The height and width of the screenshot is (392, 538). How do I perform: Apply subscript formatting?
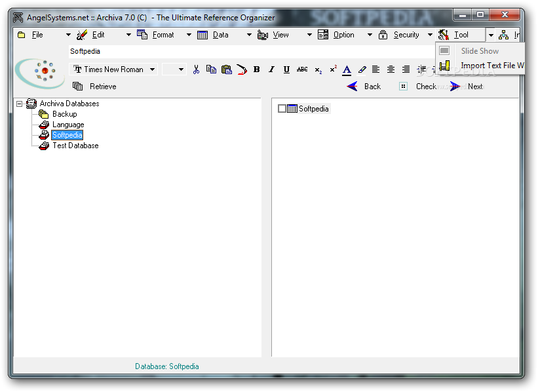tap(318, 70)
